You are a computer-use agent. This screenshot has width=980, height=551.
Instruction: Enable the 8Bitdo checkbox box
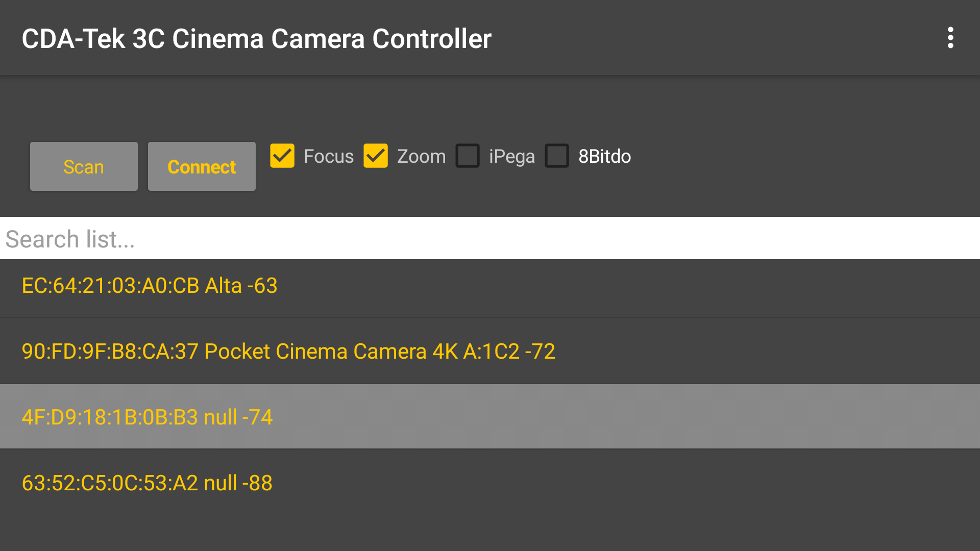point(557,156)
